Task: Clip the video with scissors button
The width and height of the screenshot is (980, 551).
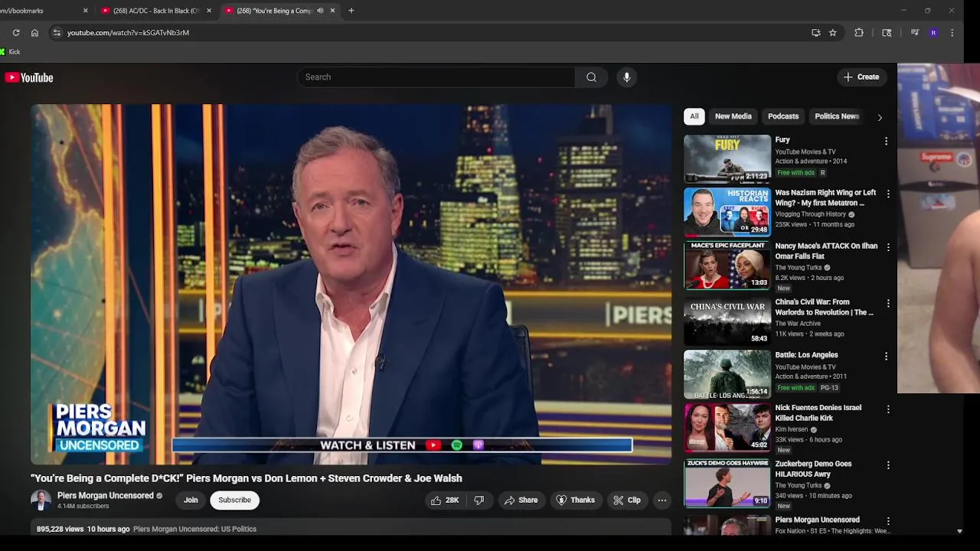Action: [627, 500]
